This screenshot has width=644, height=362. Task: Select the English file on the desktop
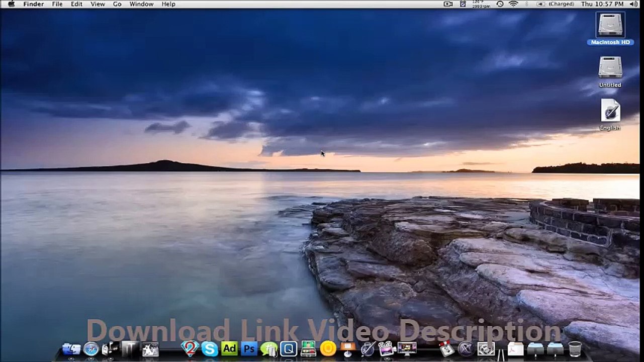point(610,115)
